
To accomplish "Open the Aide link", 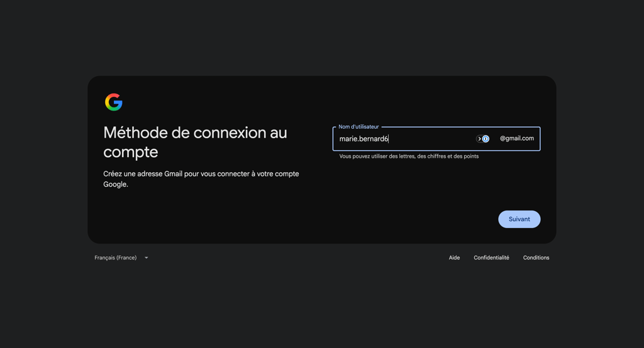I will (x=454, y=258).
